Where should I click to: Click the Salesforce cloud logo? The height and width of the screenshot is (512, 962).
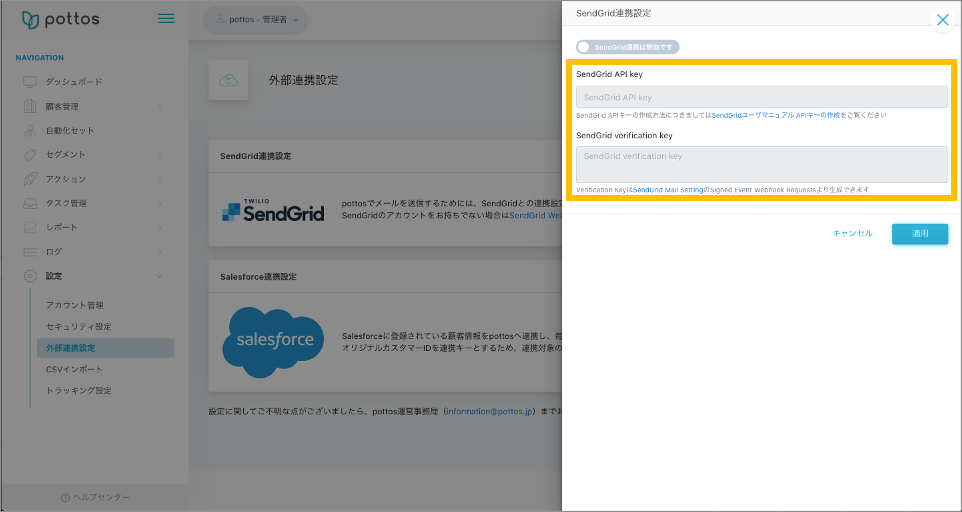[273, 342]
